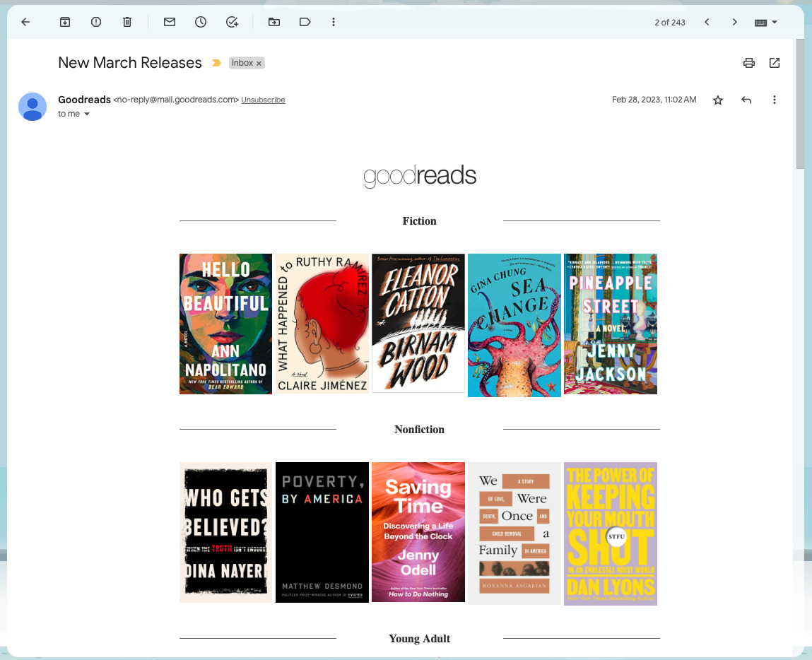Archive this Goodreads email
This screenshot has height=660, width=812.
(65, 22)
